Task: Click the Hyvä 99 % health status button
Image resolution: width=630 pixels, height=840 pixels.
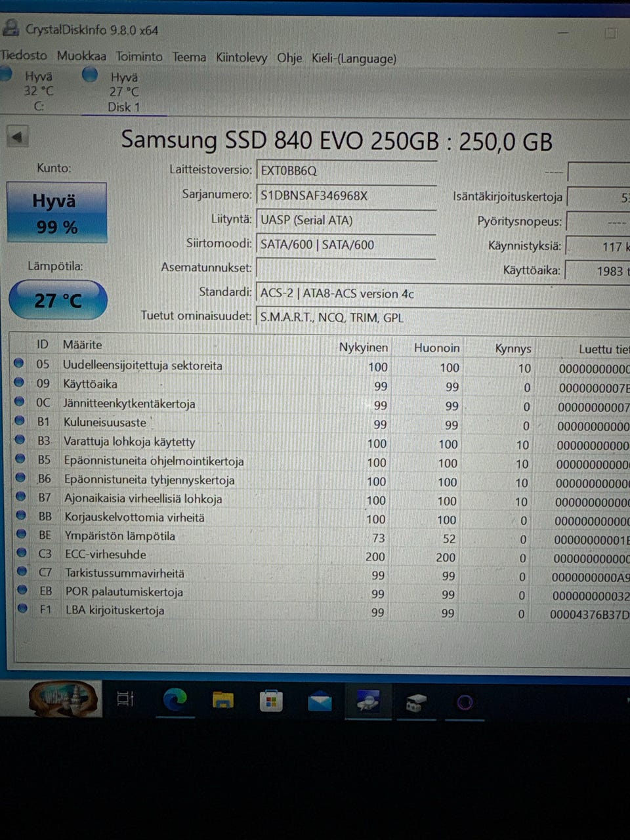Action: point(56,213)
